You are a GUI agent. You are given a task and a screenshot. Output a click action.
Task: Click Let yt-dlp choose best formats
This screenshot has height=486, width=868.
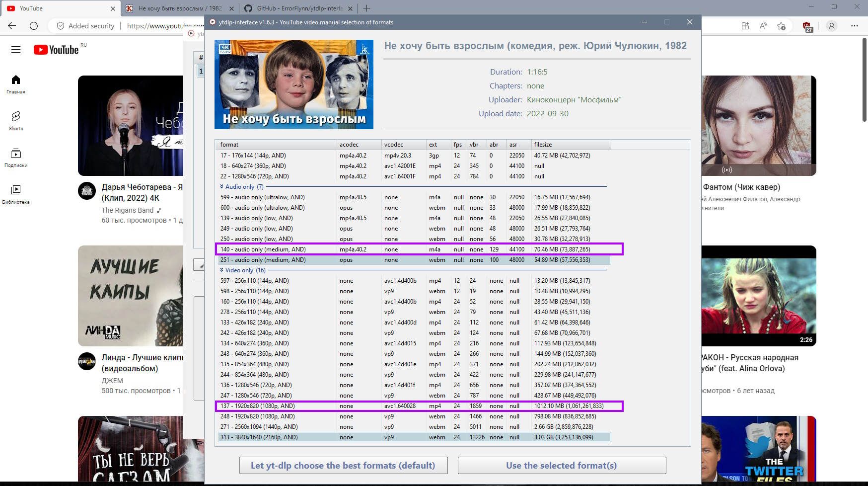[343, 466]
